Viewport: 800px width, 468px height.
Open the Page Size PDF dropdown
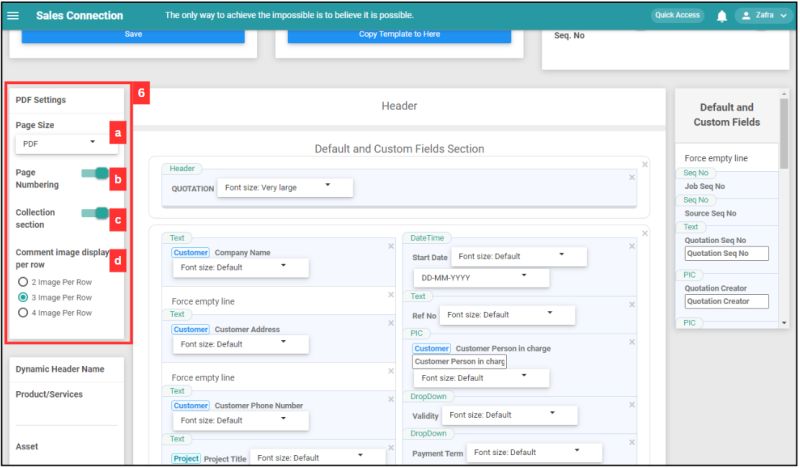(x=66, y=144)
